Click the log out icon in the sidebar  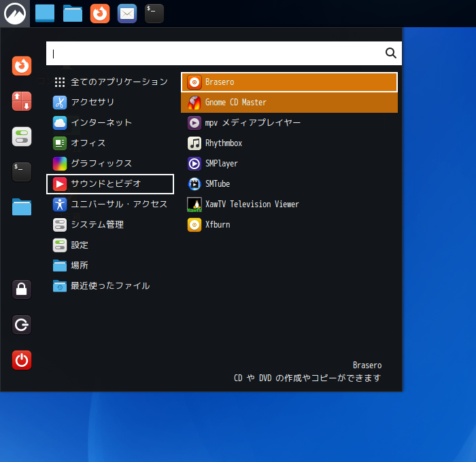click(x=22, y=325)
